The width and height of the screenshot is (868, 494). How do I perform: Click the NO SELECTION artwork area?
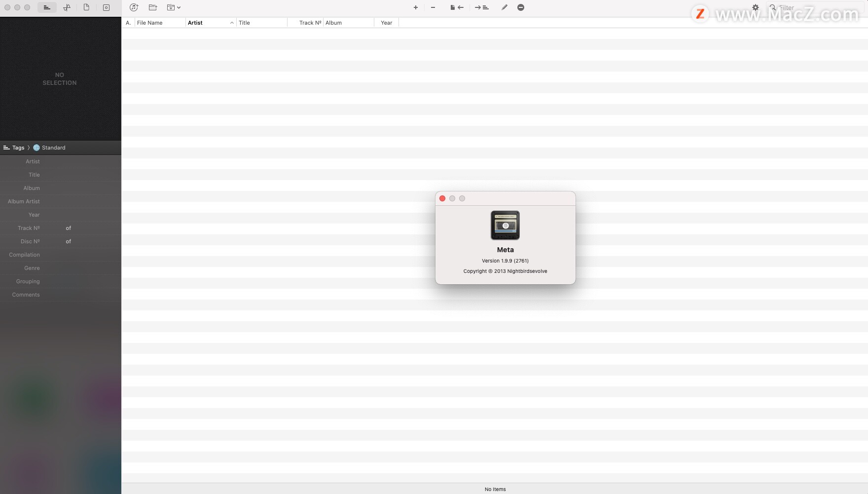coord(60,79)
